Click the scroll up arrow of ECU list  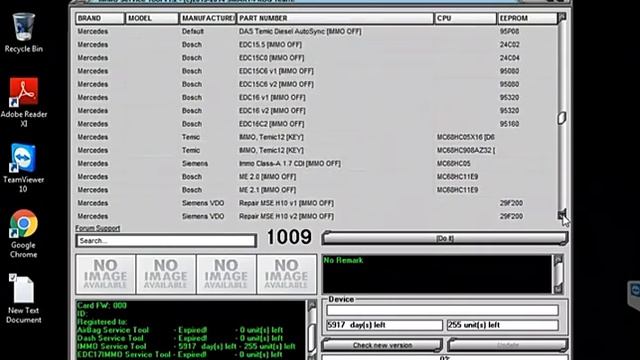[562, 17]
